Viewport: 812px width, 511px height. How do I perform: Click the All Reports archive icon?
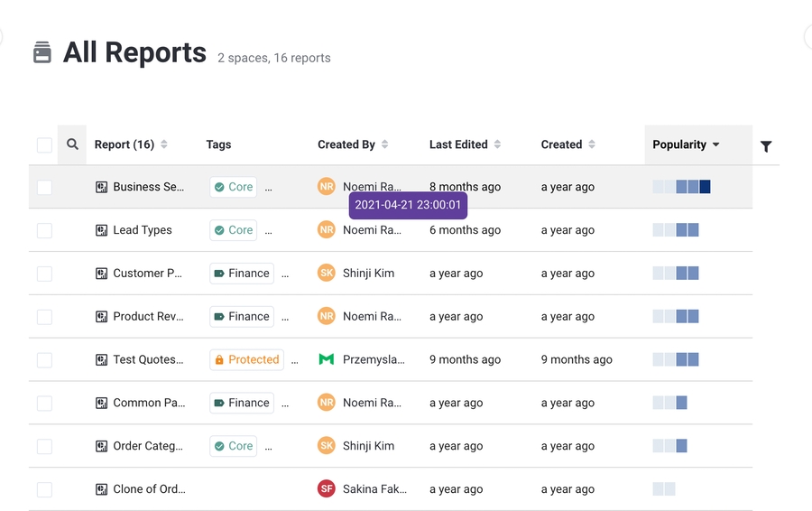coord(42,53)
